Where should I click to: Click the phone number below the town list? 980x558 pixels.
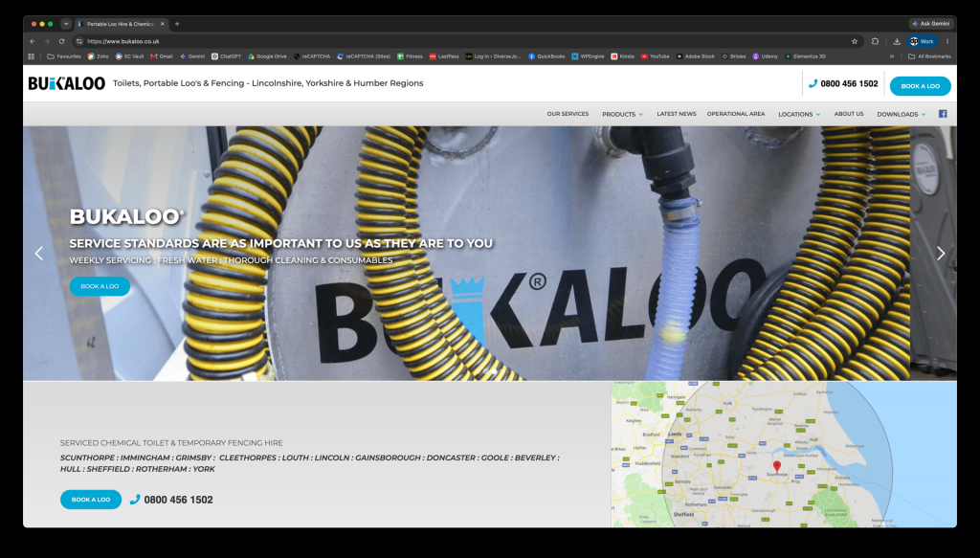[171, 500]
